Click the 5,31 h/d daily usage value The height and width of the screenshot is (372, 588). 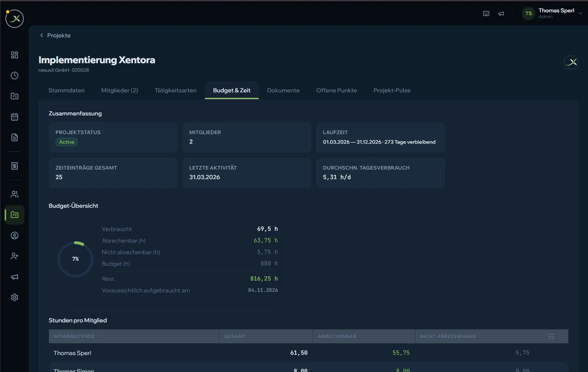click(337, 177)
